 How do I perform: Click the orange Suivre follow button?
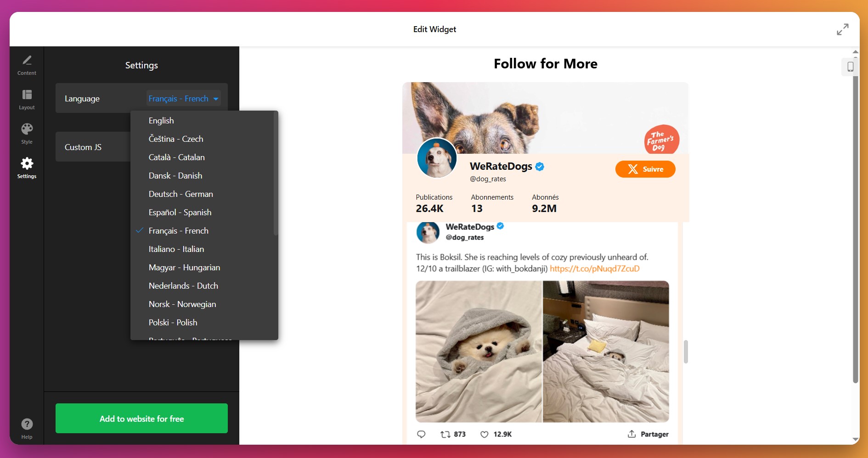645,169
